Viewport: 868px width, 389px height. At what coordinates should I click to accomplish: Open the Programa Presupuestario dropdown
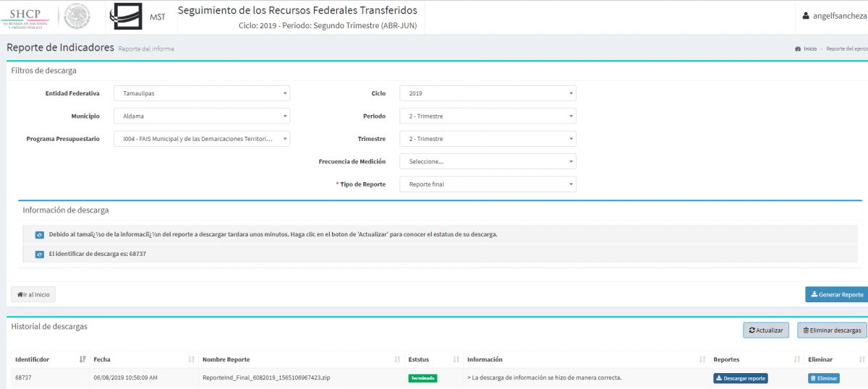pos(201,139)
